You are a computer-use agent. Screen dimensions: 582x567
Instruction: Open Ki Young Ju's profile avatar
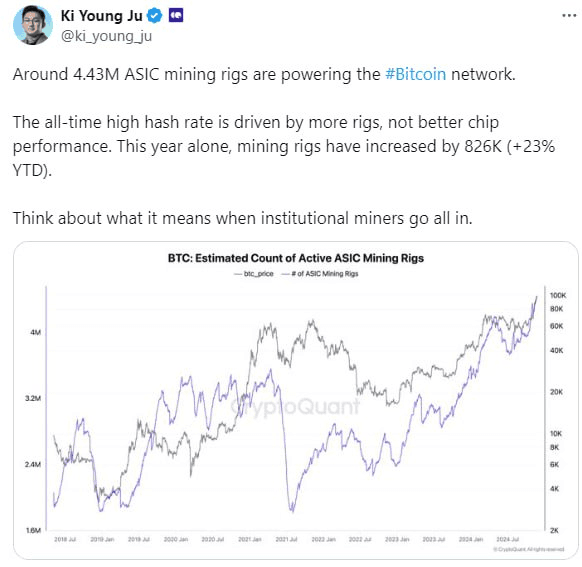(x=33, y=25)
